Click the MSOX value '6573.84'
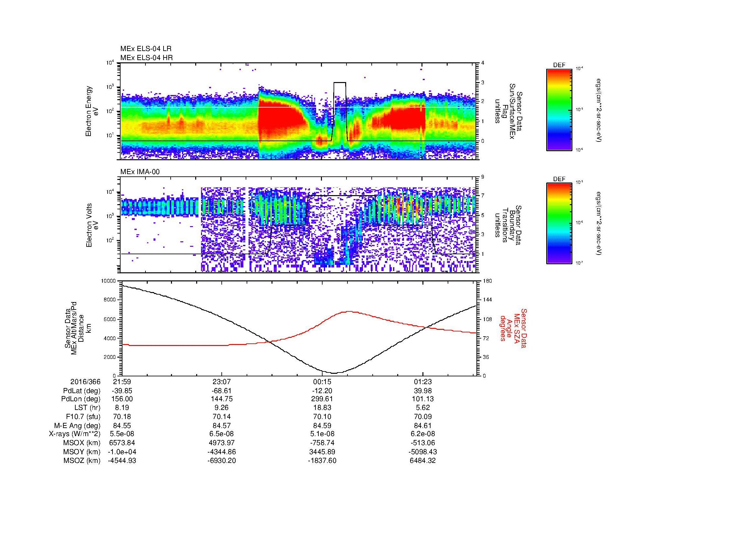The height and width of the screenshot is (534, 756). (122, 443)
